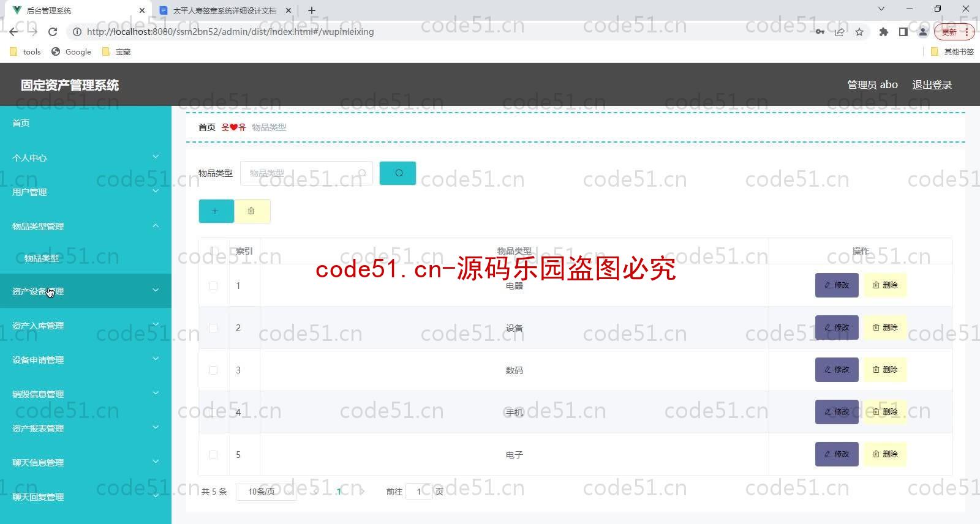Click the 管理员 abo account label
This screenshot has height=524, width=980.
(x=872, y=85)
